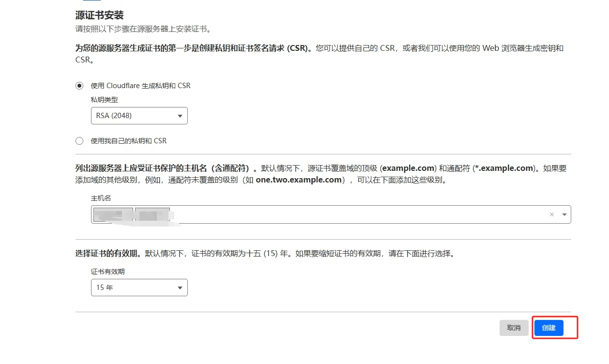This screenshot has height=364, width=609.
Task: Click the 使用我自己的私钥和 CSR label text
Action: 129,141
